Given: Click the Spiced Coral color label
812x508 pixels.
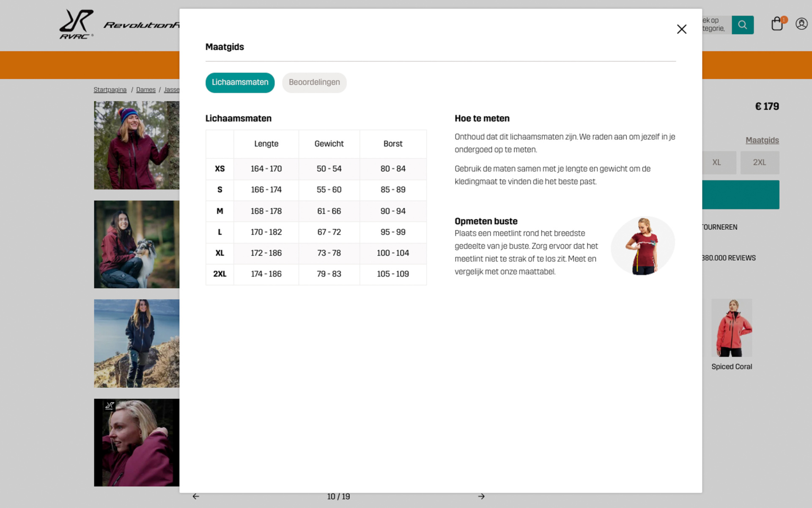Looking at the screenshot, I should coord(732,367).
